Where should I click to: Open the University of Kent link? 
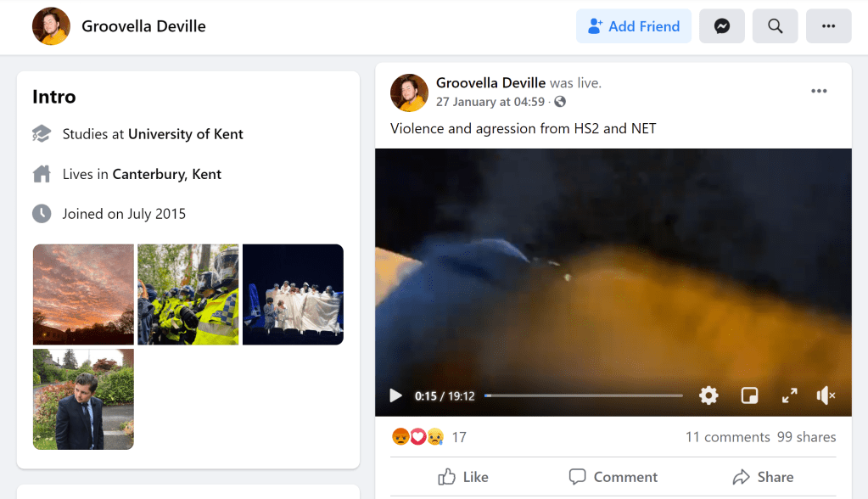(186, 134)
